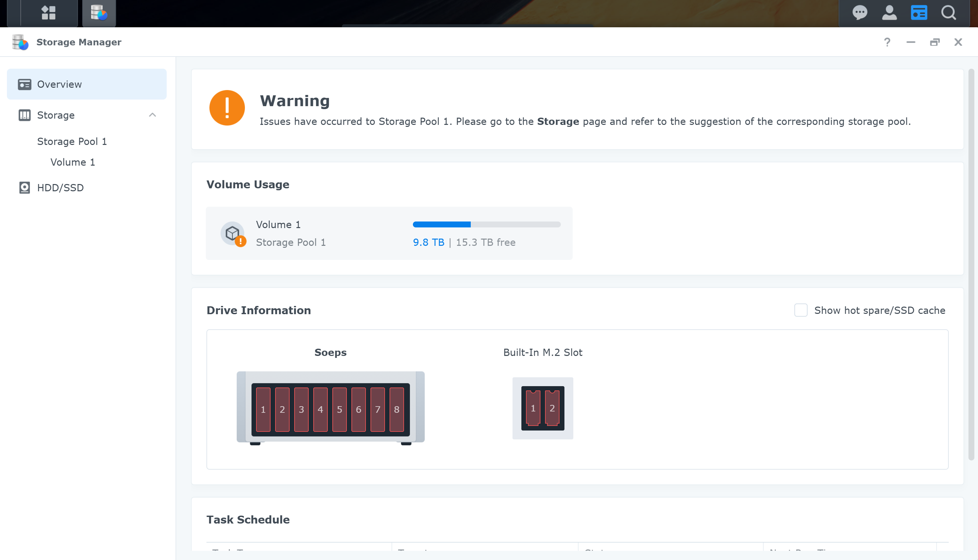978x560 pixels.
Task: Click the orange warning exclamation icon
Action: pos(227,108)
